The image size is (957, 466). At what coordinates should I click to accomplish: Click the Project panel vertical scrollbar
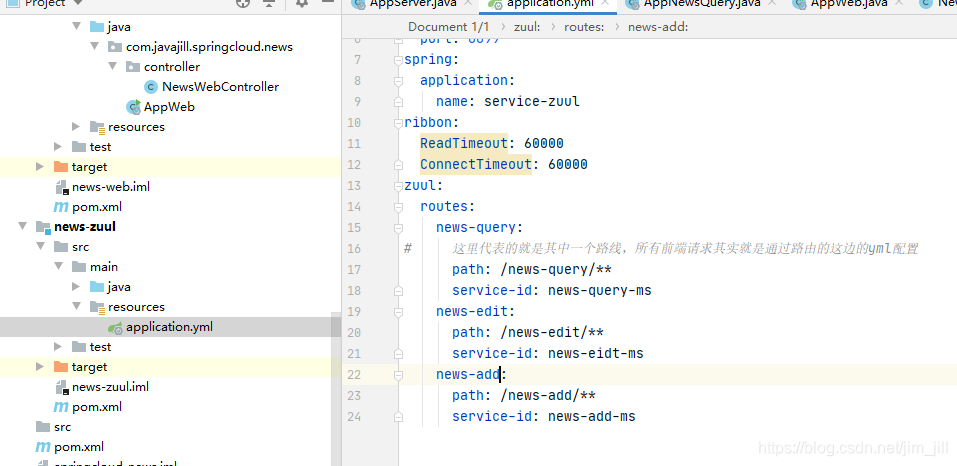(336, 390)
